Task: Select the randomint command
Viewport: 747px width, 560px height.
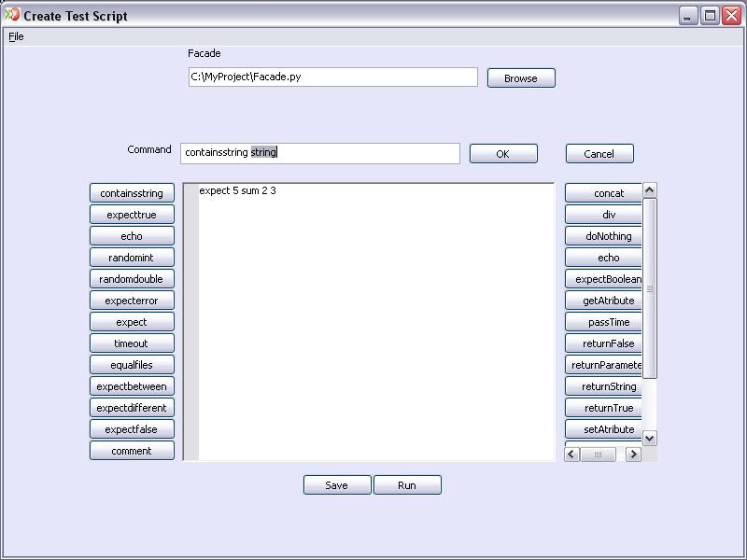Action: tap(132, 258)
